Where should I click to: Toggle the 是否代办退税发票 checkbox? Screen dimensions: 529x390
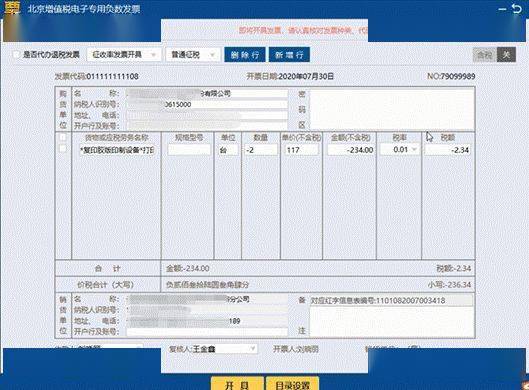coord(16,54)
